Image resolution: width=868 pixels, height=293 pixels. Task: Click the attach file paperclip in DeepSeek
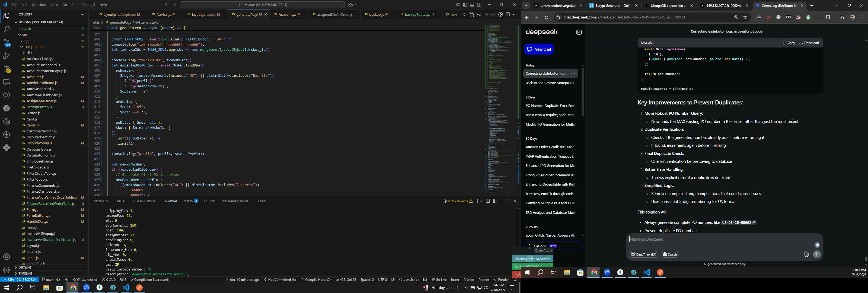806,254
